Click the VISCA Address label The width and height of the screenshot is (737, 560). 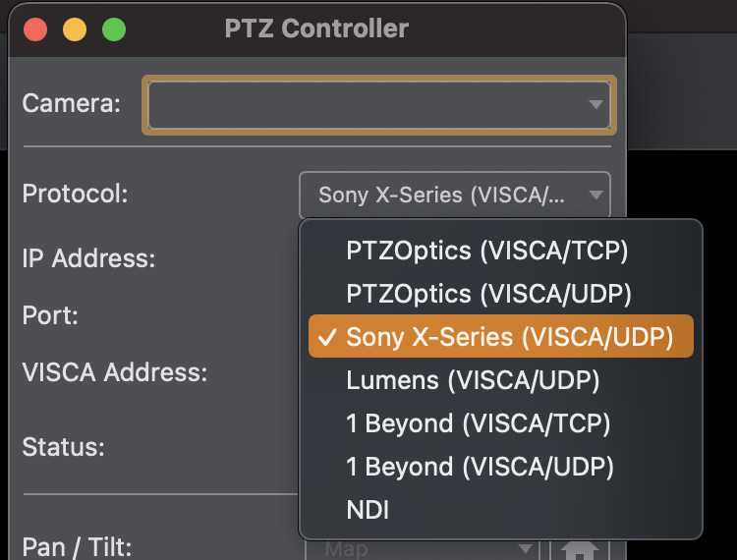coord(115,372)
